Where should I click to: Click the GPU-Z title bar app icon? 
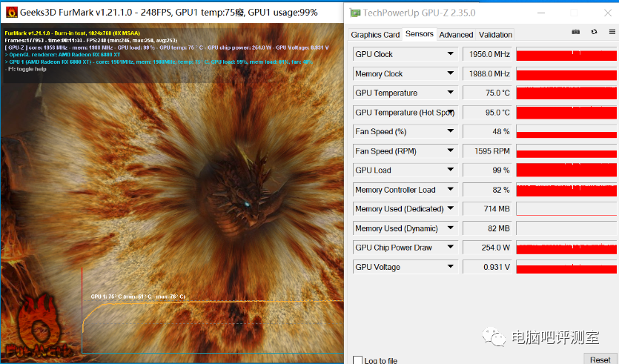(355, 13)
